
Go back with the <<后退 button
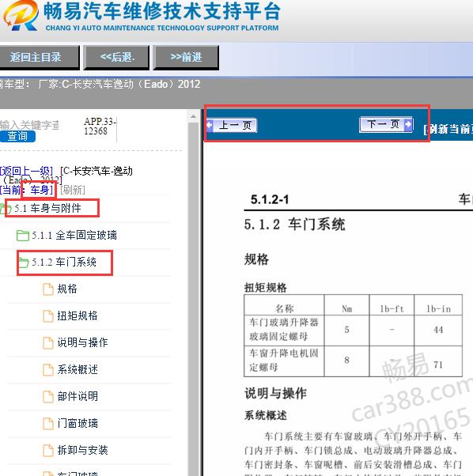click(x=116, y=58)
